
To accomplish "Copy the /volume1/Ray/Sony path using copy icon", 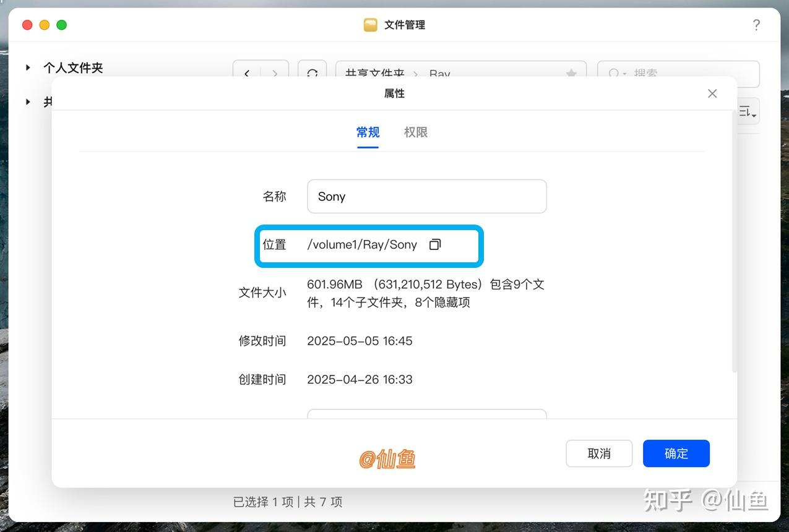I will pos(434,244).
